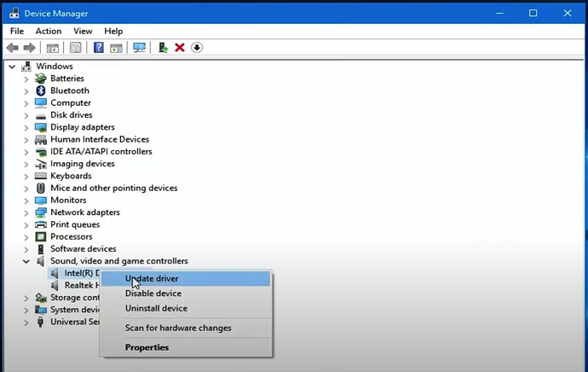
Task: Open the Action menu
Action: (x=49, y=32)
